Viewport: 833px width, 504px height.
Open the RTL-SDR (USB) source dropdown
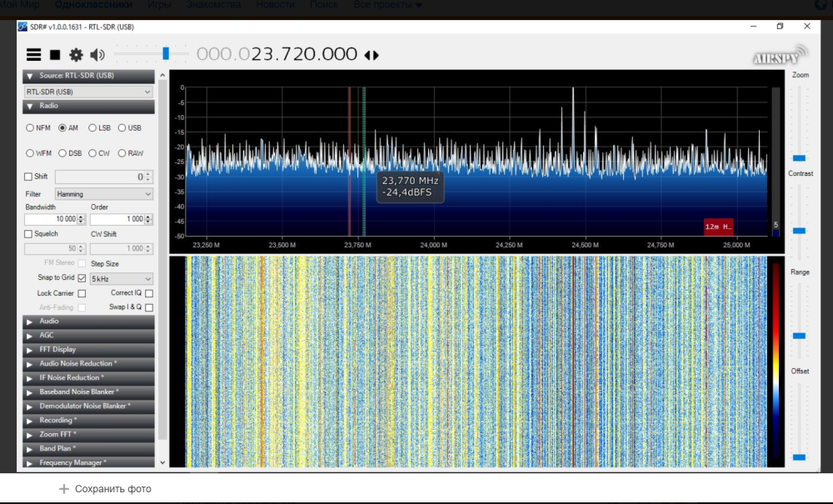click(88, 92)
